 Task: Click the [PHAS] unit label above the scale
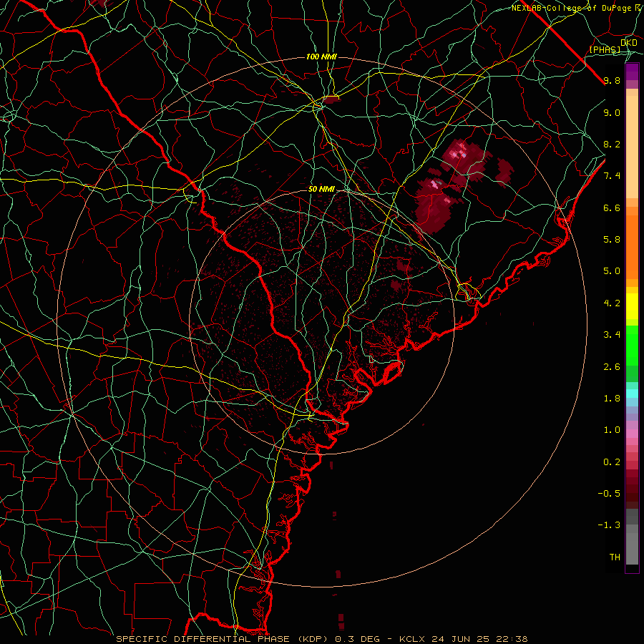(x=605, y=49)
